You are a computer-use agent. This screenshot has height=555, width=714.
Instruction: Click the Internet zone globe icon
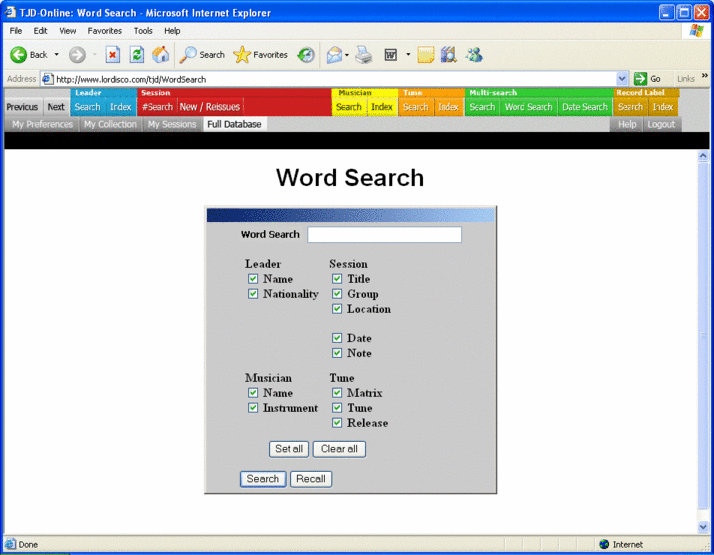pyautogui.click(x=604, y=544)
